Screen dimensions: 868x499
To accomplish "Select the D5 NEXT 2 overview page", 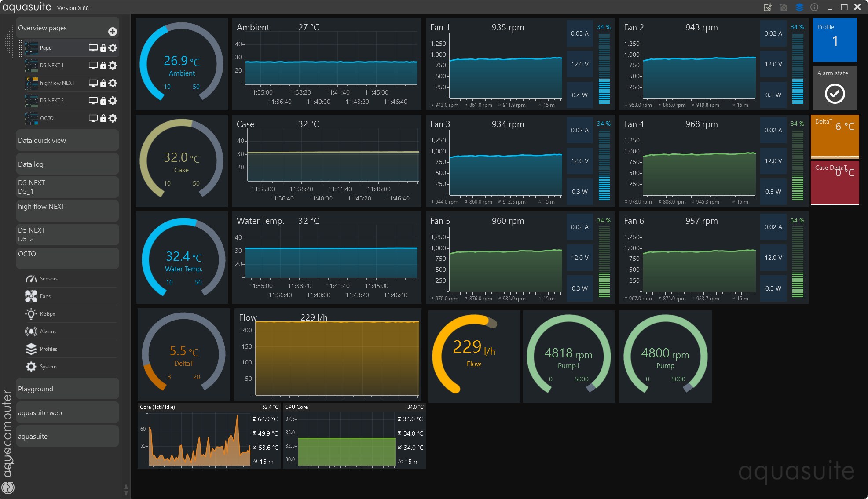I will 52,101.
